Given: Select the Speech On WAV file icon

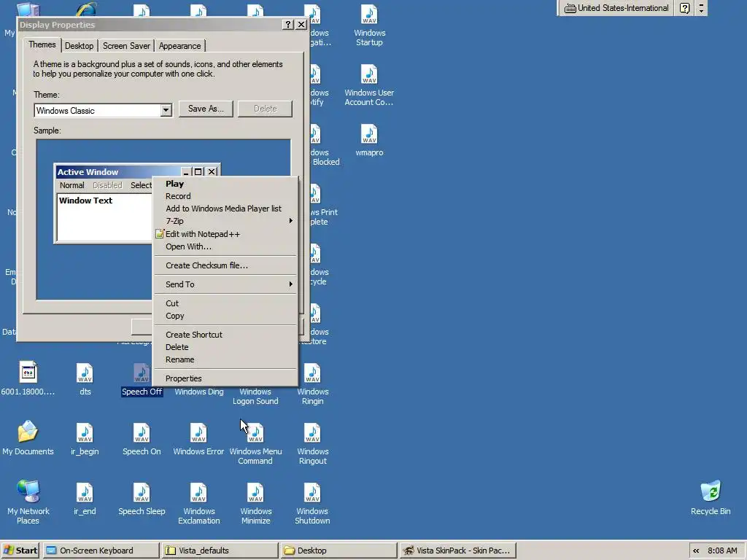Looking at the screenshot, I should pyautogui.click(x=142, y=433).
